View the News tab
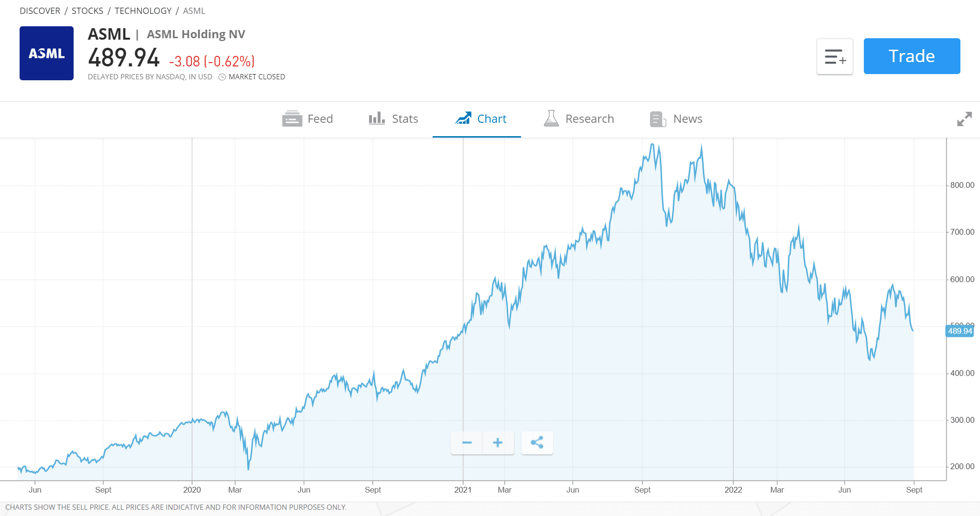This screenshot has width=980, height=516. pos(688,118)
